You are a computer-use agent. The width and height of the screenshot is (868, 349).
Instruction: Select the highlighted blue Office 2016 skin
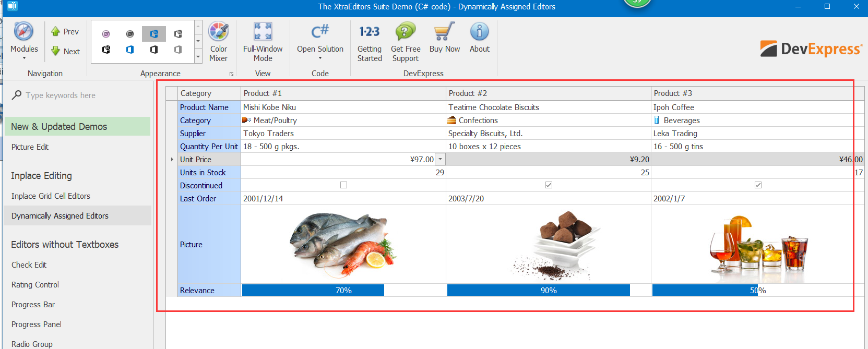(154, 34)
